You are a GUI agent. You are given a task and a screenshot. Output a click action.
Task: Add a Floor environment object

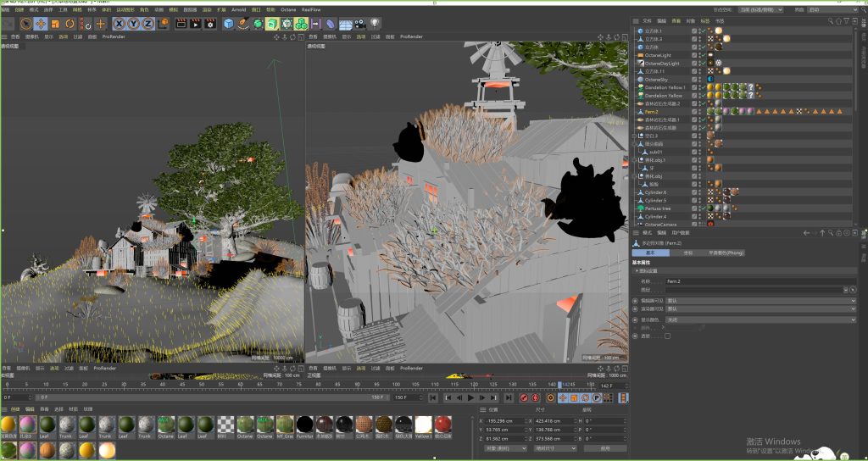point(346,25)
